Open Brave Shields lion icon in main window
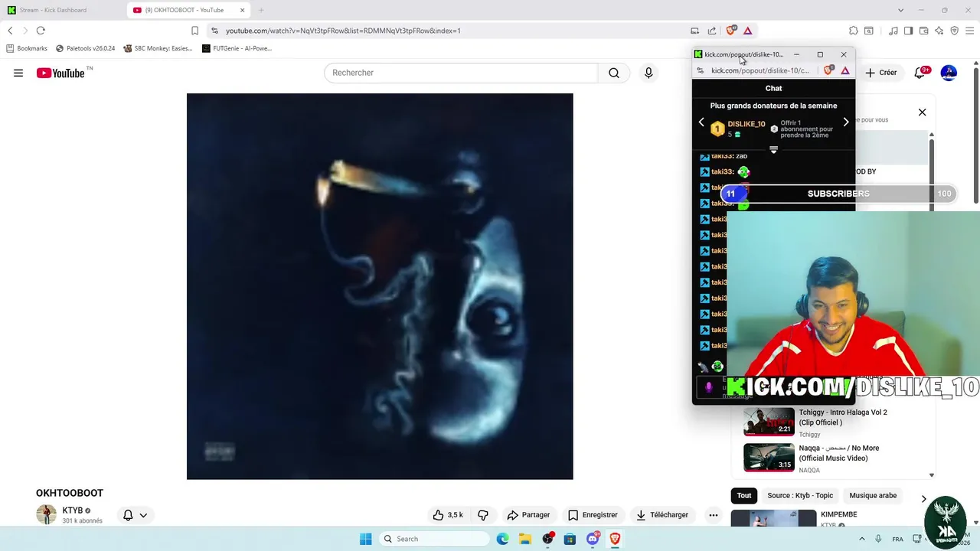This screenshot has height=551, width=980. (731, 31)
